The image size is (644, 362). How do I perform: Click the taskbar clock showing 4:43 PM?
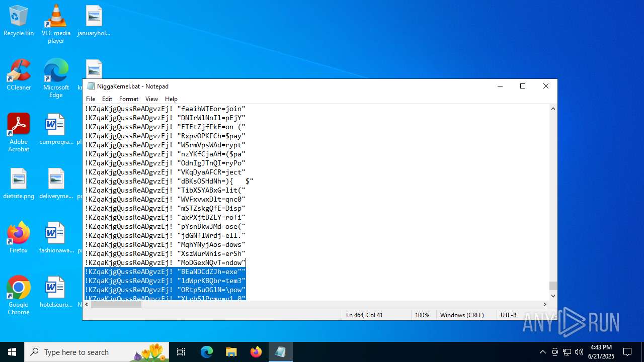[x=601, y=352]
